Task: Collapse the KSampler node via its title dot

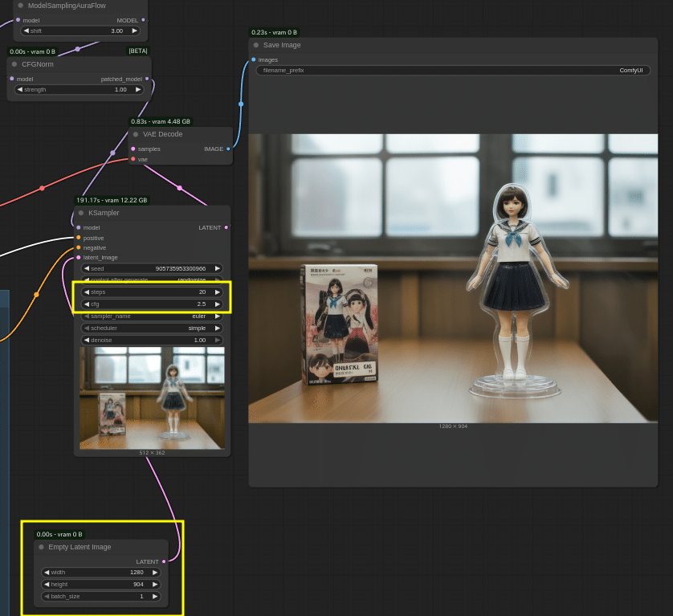Action: point(80,213)
